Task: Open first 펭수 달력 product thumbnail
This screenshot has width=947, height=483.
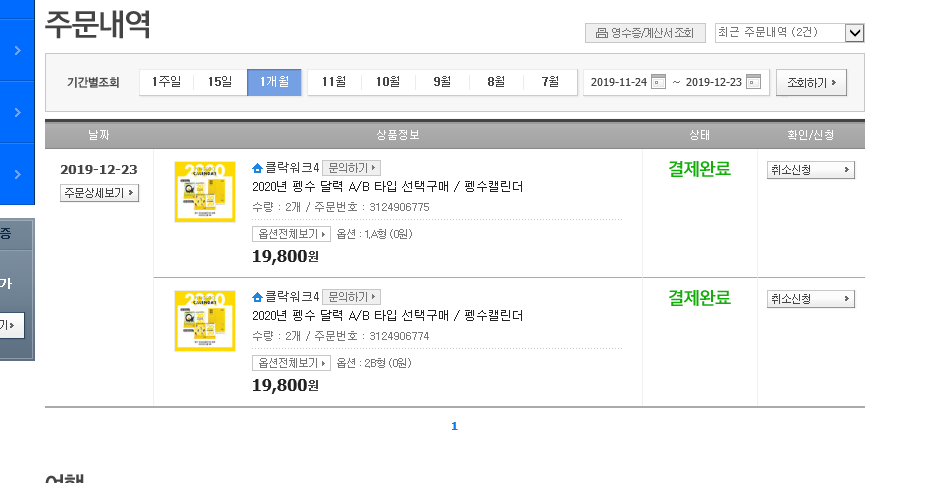Action: (205, 192)
